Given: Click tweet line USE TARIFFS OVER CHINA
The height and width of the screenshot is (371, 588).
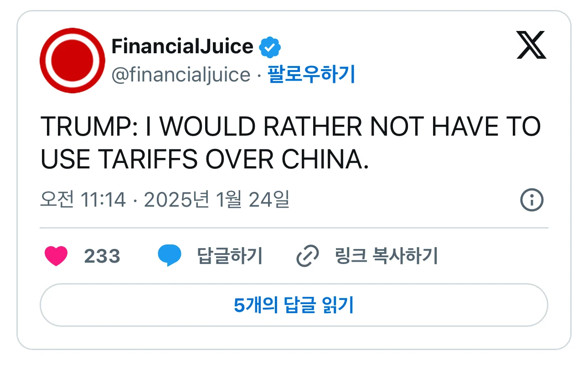Looking at the screenshot, I should (x=205, y=158).
